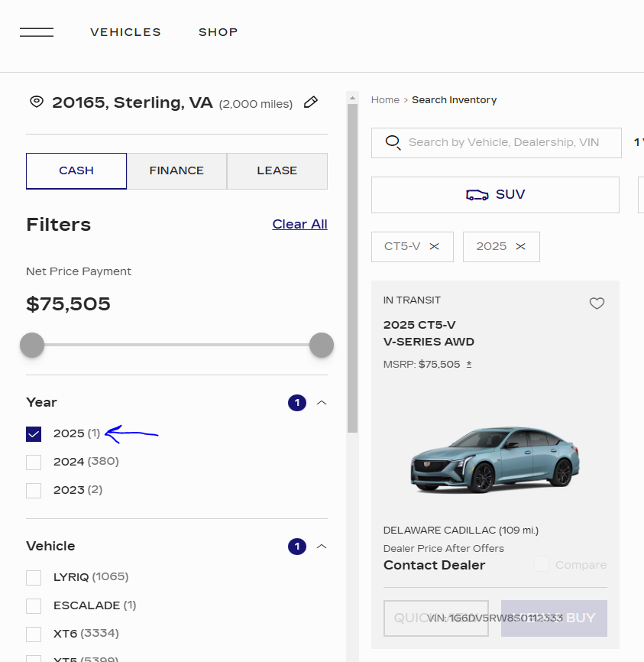This screenshot has height=662, width=644.
Task: Click the right handle of price slider
Action: click(x=321, y=345)
